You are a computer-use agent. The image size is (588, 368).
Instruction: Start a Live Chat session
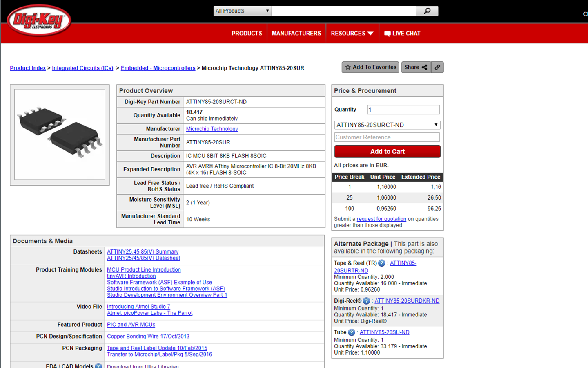(402, 34)
